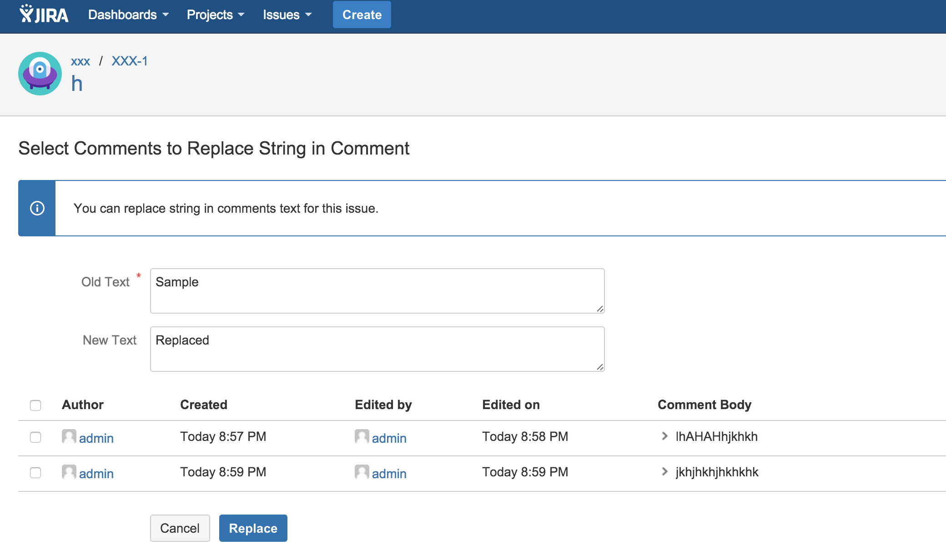Click the jkhjhkhjhkhkhk comment text
Image resolution: width=946 pixels, height=560 pixels.
coord(717,472)
